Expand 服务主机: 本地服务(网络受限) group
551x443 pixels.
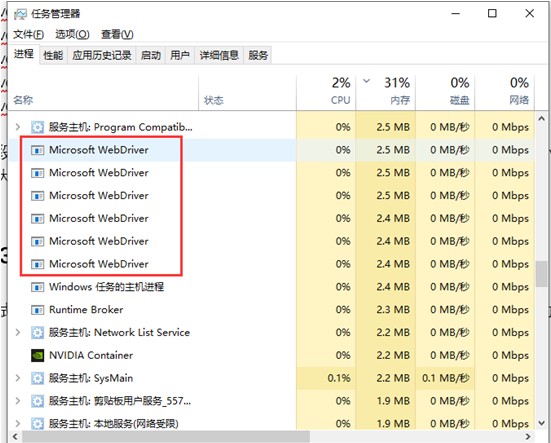(x=18, y=424)
